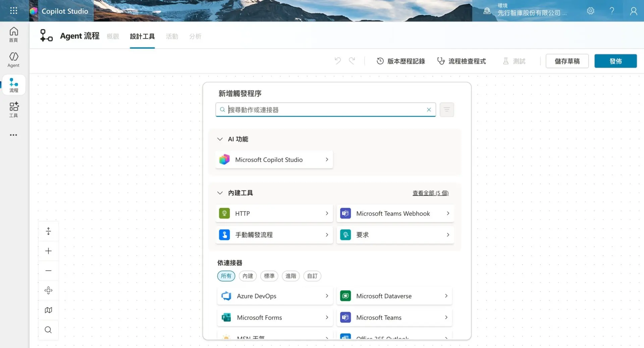
Task: Expand Microsoft Copilot Studio connector
Action: (x=274, y=160)
